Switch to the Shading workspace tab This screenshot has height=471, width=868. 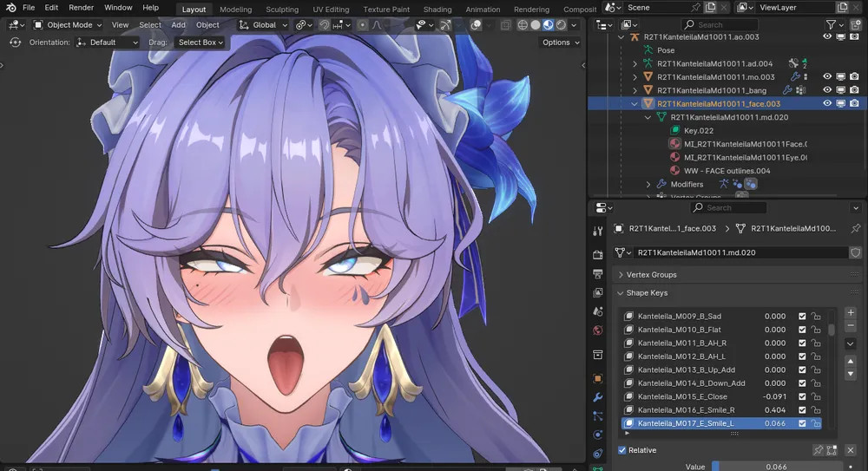point(437,10)
